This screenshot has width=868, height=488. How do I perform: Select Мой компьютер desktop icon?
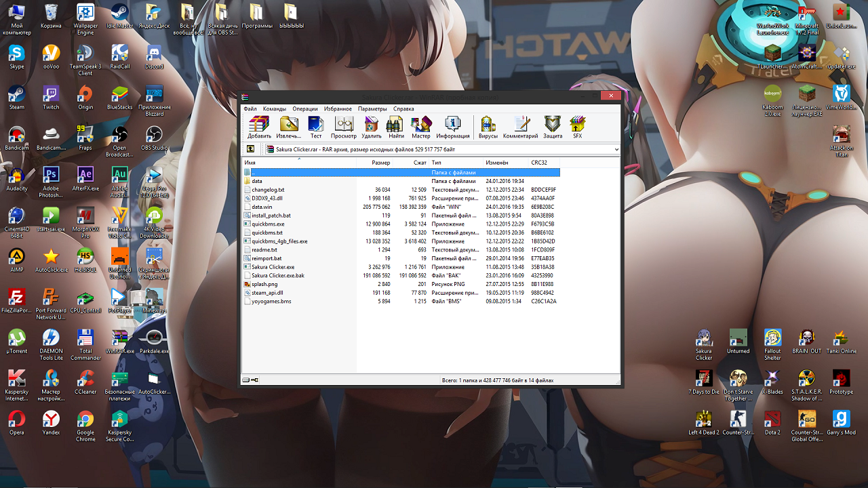coord(16,19)
